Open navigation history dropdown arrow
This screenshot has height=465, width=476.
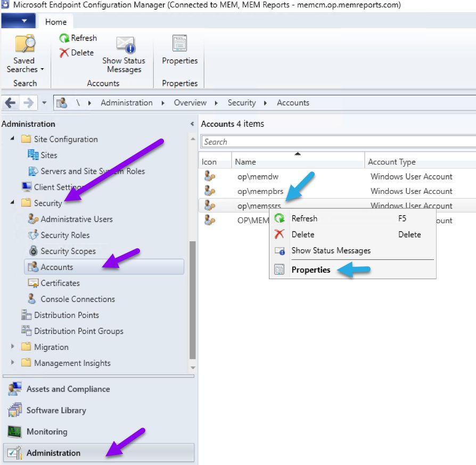(44, 103)
